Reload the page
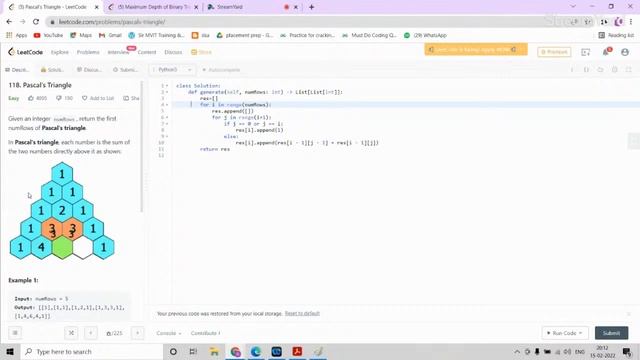640x360 pixels. coord(36,22)
